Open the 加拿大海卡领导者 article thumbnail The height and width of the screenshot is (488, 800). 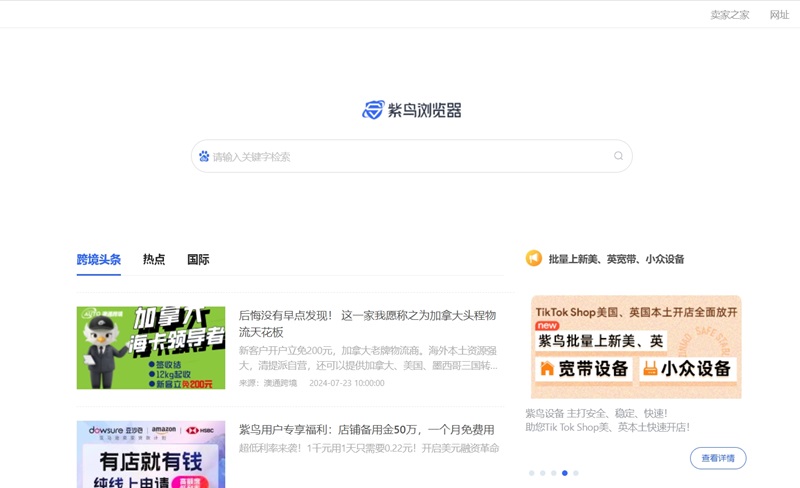point(151,348)
